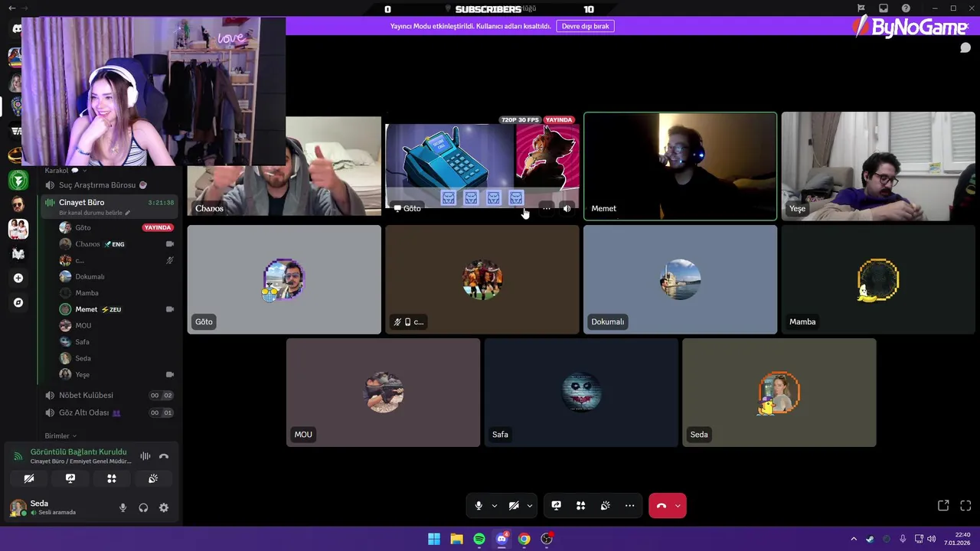Viewport: 980px width, 551px height.
Task: Open system volume icon in tray
Action: click(932, 539)
